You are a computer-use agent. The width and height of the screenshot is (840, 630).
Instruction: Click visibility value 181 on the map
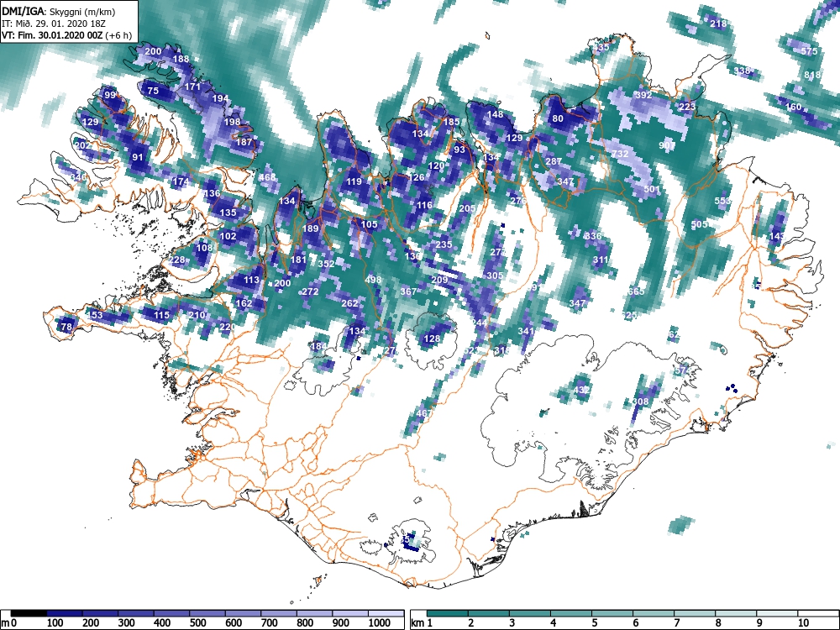[x=298, y=260]
